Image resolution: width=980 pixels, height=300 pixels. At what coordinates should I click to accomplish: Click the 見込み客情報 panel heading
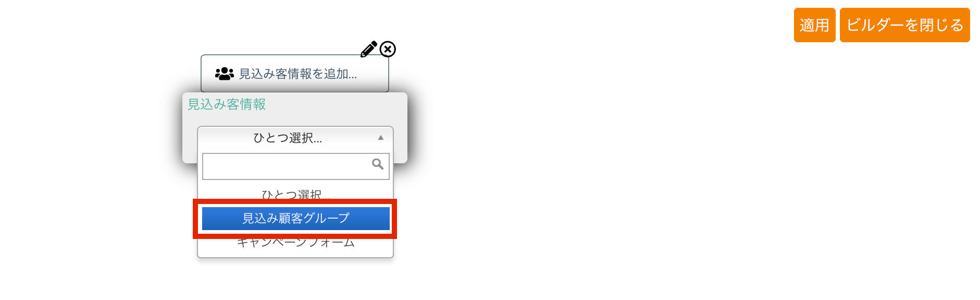pyautogui.click(x=227, y=104)
